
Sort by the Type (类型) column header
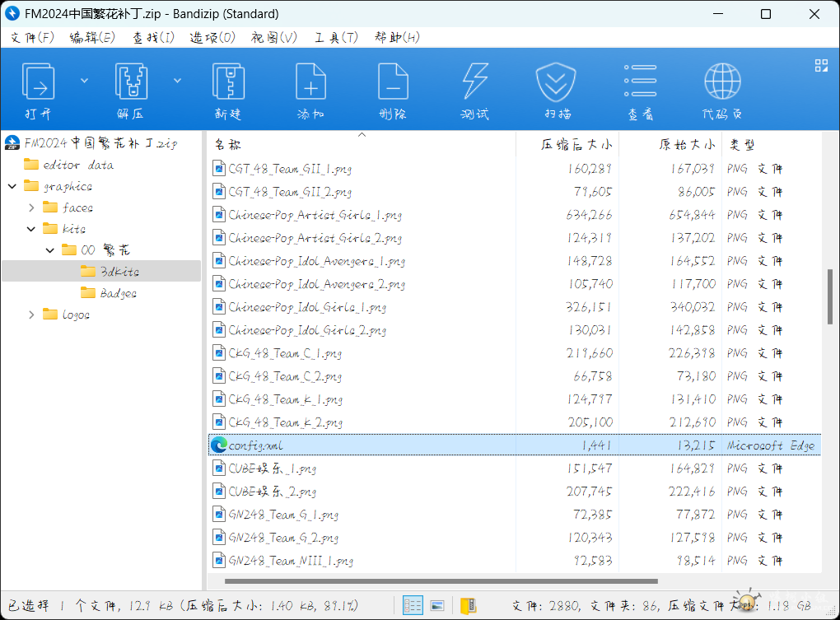772,144
